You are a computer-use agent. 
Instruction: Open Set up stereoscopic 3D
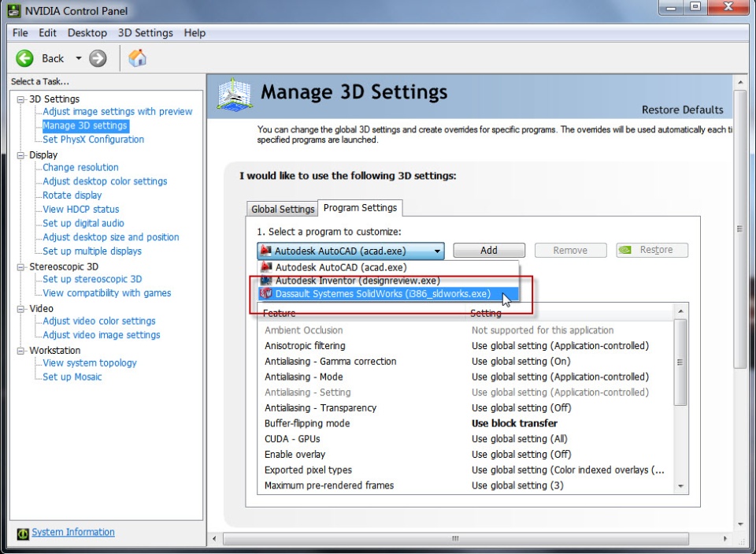pyautogui.click(x=93, y=280)
